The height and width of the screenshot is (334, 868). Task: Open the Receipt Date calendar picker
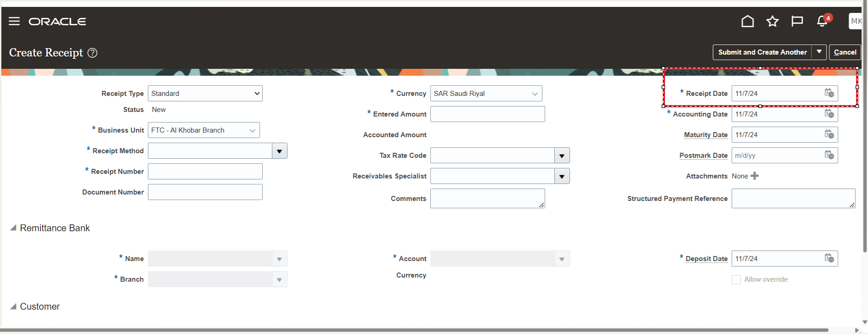tap(829, 93)
